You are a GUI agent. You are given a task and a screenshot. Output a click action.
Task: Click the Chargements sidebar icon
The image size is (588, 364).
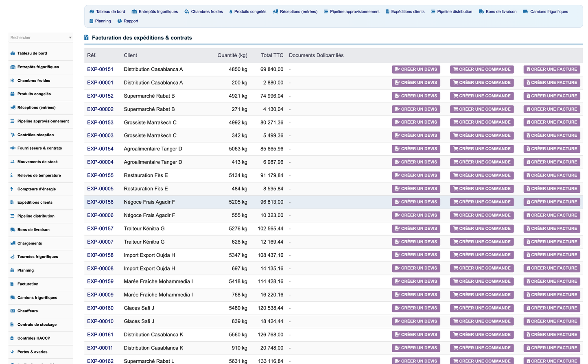click(x=13, y=243)
